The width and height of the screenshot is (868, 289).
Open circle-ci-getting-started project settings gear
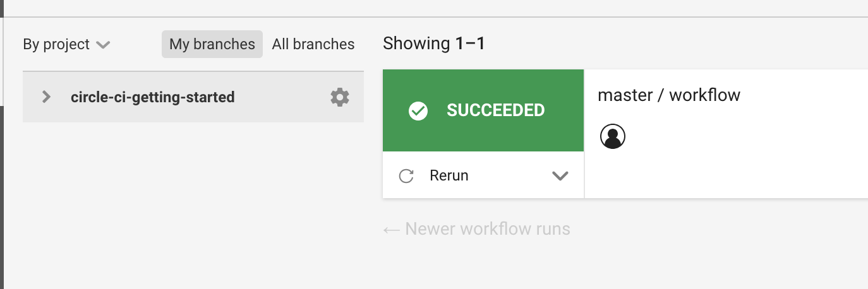tap(339, 97)
